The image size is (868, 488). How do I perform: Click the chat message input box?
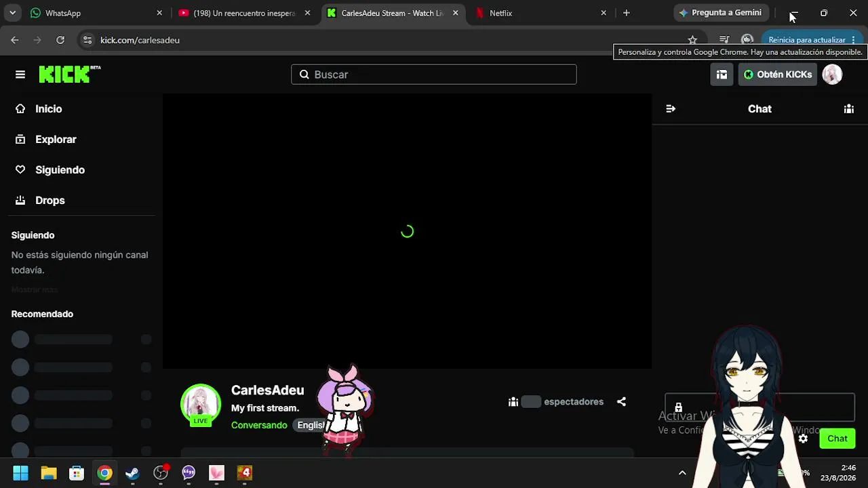click(x=759, y=407)
